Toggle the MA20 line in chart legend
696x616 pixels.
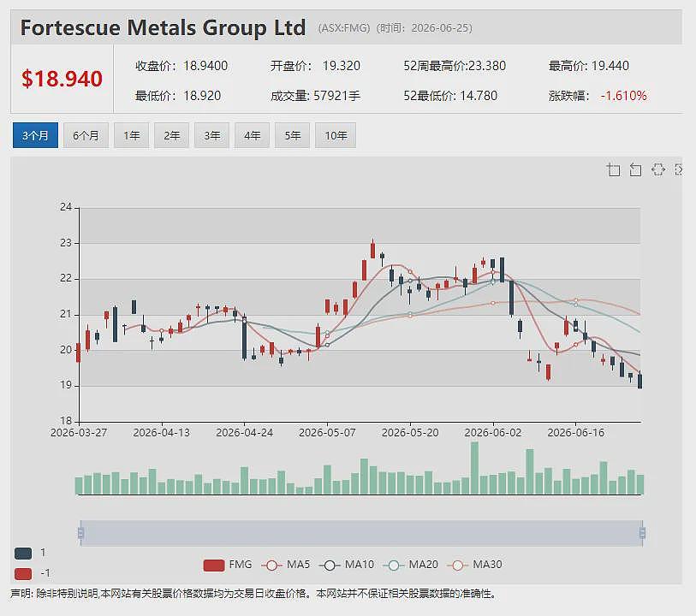point(410,565)
